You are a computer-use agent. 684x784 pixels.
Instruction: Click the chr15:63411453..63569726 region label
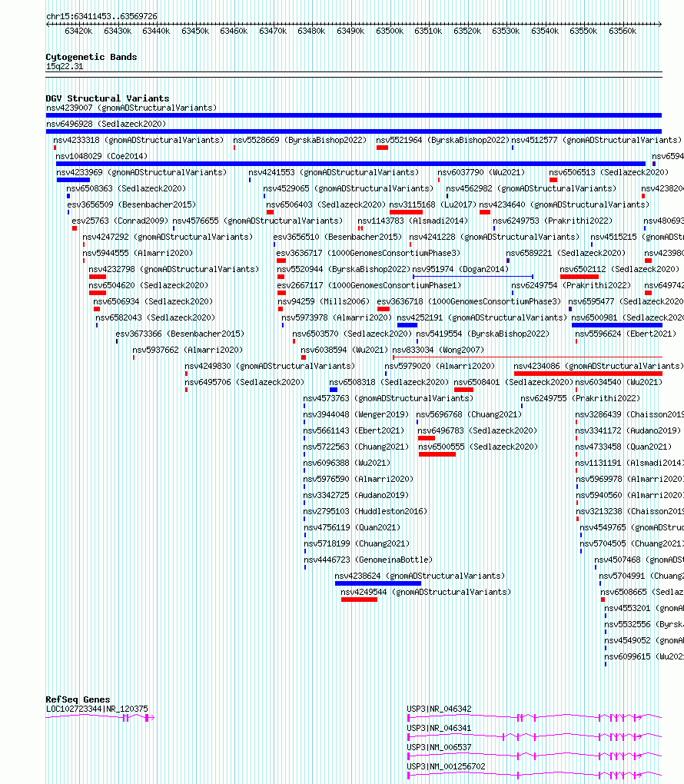101,16
